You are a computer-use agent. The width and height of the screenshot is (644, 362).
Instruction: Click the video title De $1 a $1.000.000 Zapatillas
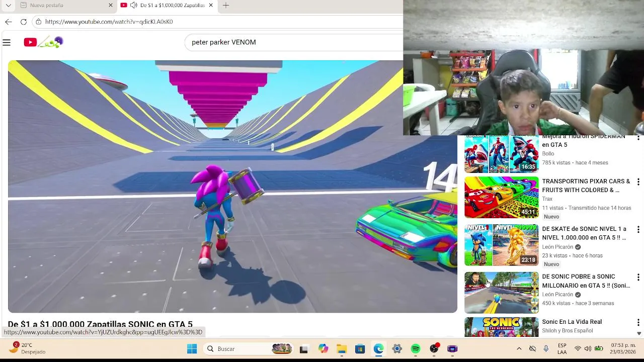pyautogui.click(x=100, y=324)
